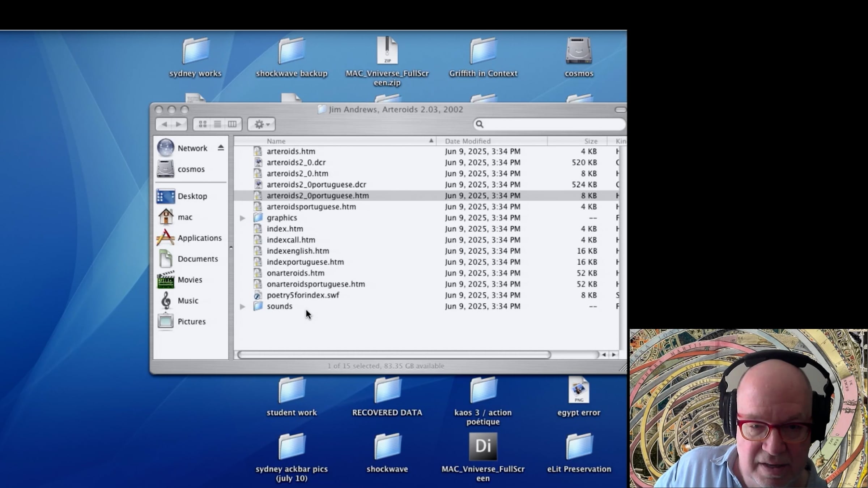Open the sydney works desktop folder
Viewport: 868px width, 488px height.
point(196,51)
